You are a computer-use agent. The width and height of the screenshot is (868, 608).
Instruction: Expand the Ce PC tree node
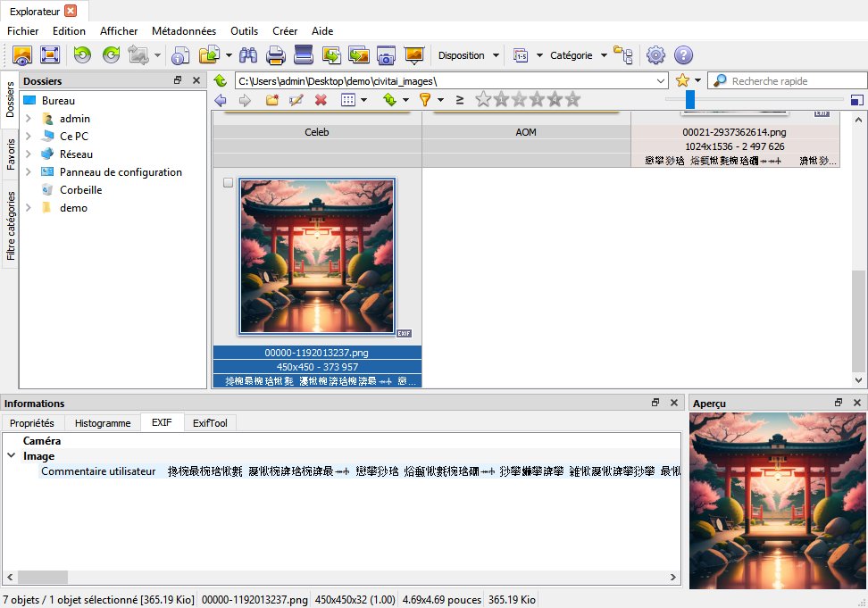[x=29, y=136]
